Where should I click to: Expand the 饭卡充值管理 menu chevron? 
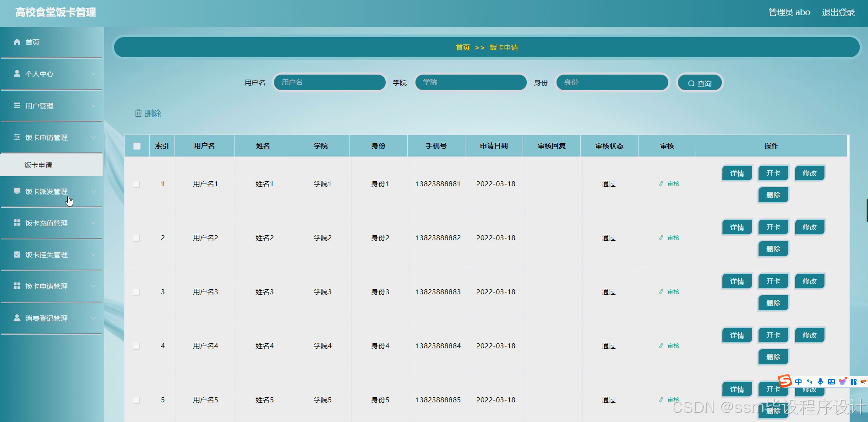click(x=93, y=223)
